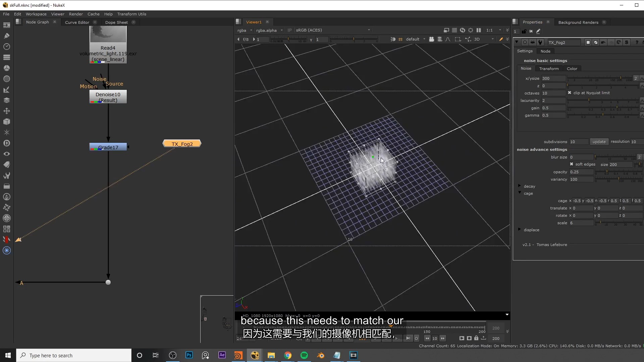The width and height of the screenshot is (644, 362).
Task: Click the 3D viewport mode icon
Action: (x=477, y=39)
